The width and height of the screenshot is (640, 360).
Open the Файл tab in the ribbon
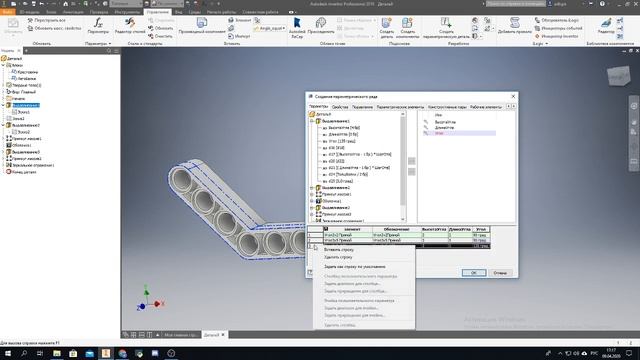pyautogui.click(x=7, y=12)
